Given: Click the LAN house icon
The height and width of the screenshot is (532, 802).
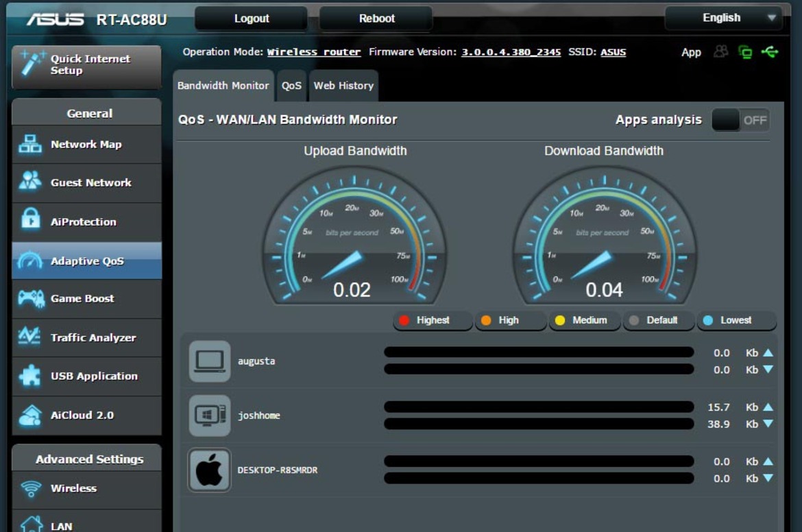Looking at the screenshot, I should [32, 524].
